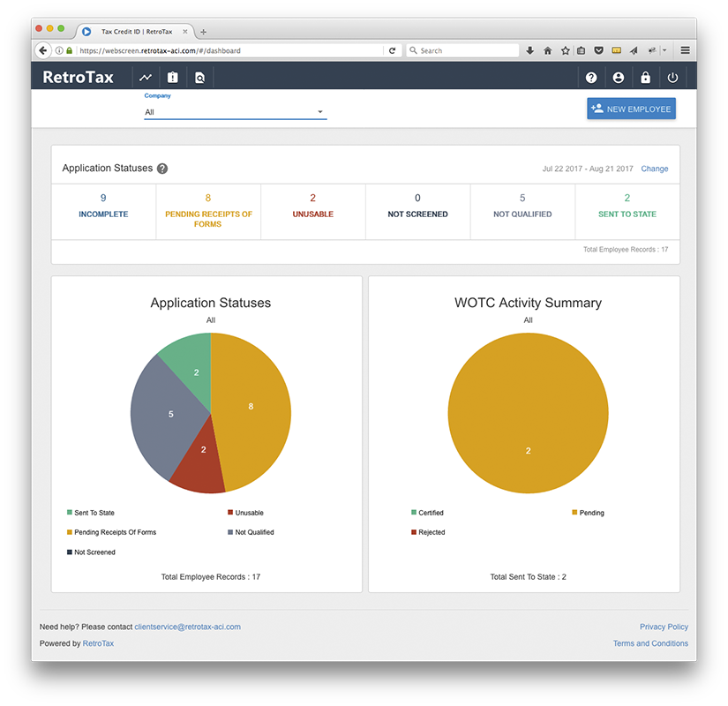Image resolution: width=728 pixels, height=706 pixels.
Task: View site information icon in address bar
Action: coord(59,50)
